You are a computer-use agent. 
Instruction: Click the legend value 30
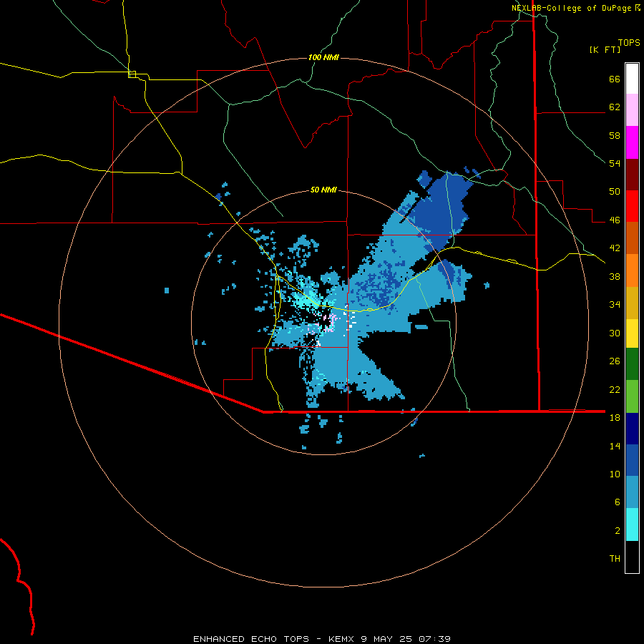click(615, 333)
